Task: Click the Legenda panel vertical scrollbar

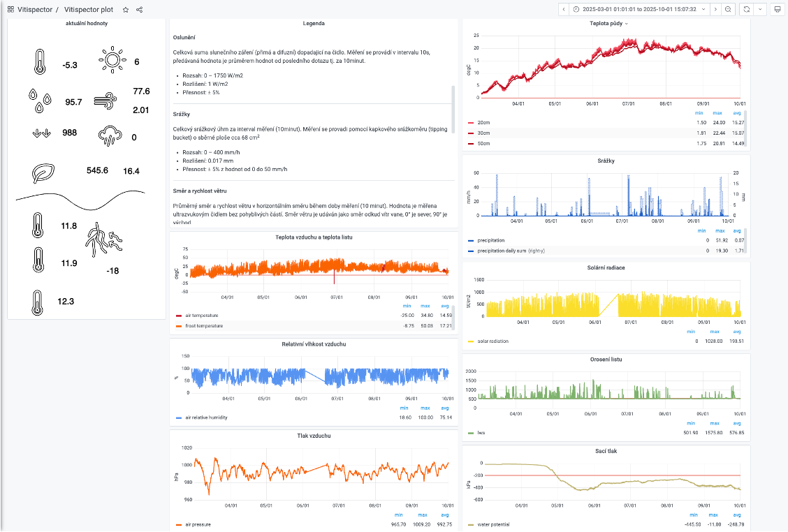Action: [x=453, y=103]
